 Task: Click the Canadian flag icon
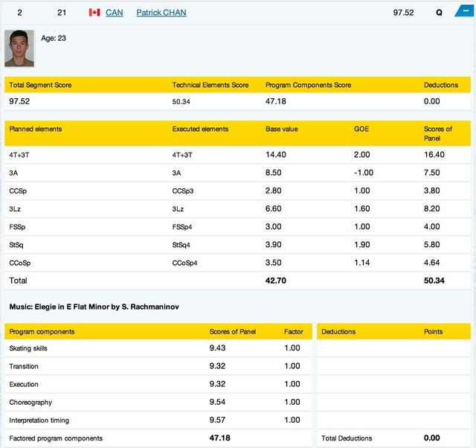tap(94, 13)
